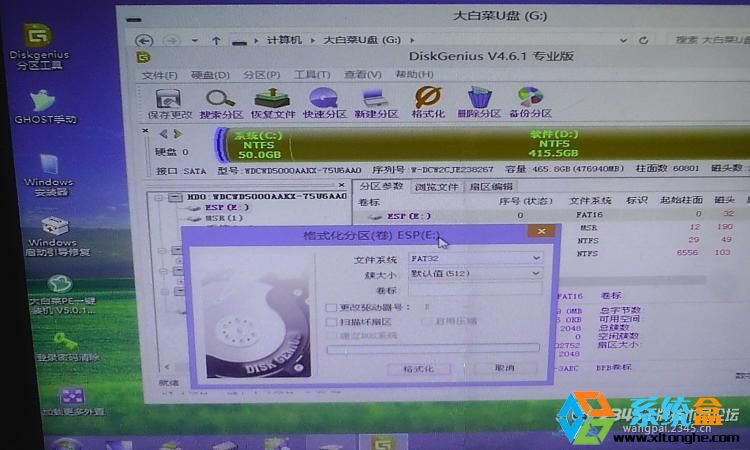The height and width of the screenshot is (450, 750).
Task: Close the 格式化分区 dialog
Action: (541, 231)
